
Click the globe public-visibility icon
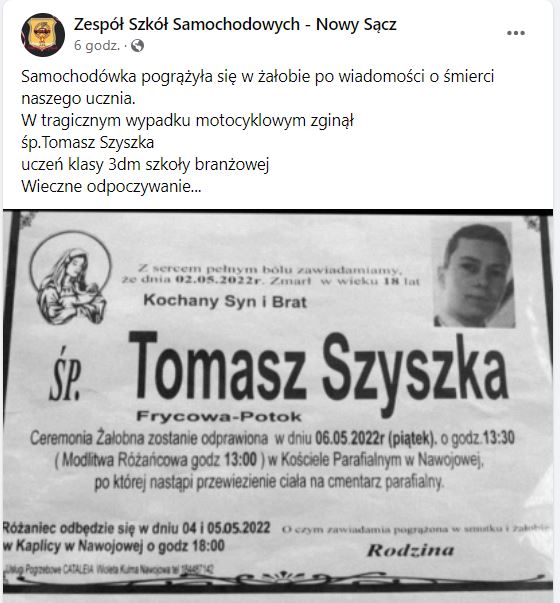click(x=137, y=46)
